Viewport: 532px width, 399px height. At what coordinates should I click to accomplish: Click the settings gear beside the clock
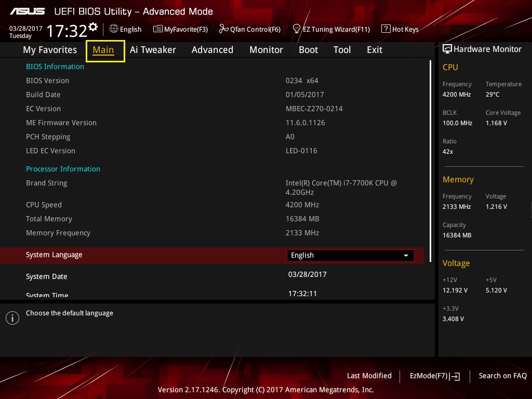[x=93, y=27]
